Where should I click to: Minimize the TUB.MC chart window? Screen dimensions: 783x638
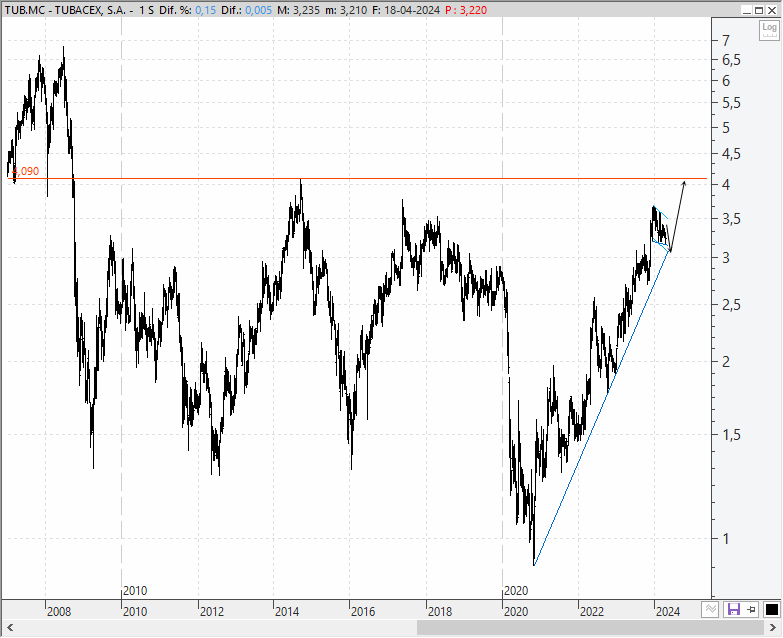point(747,10)
